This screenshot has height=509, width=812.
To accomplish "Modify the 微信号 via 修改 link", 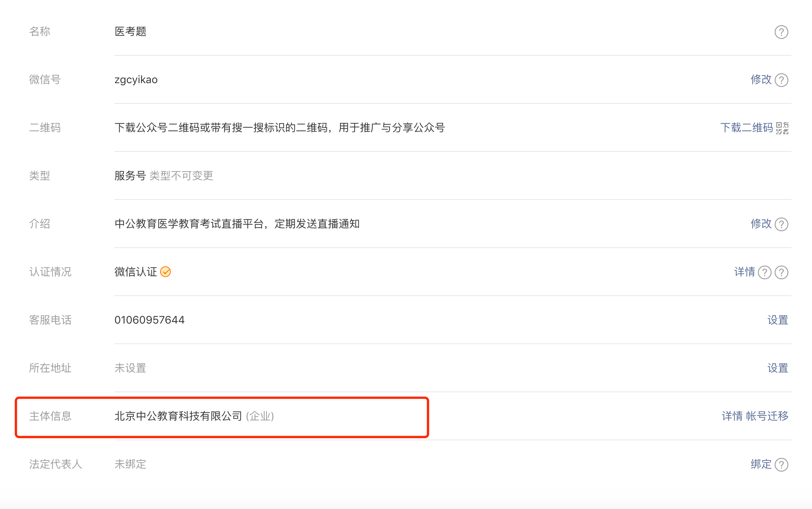I will point(761,79).
